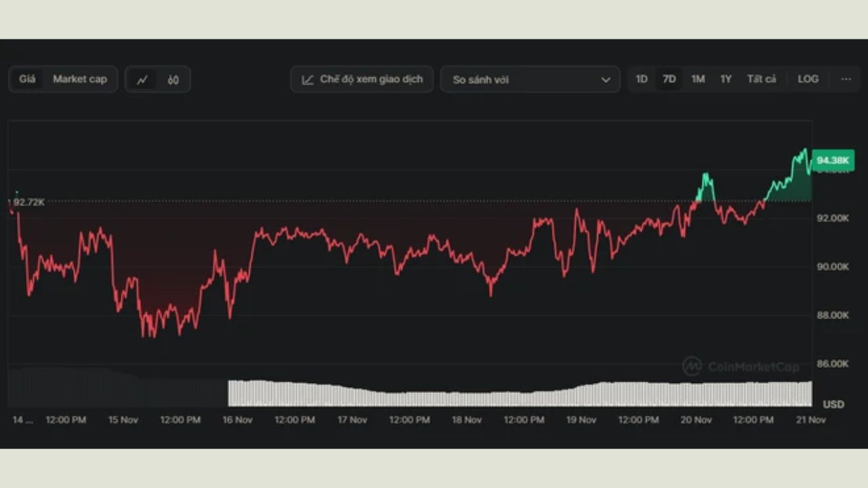868x488 pixels.
Task: Click the 21 Nov date label
Action: [x=810, y=420]
